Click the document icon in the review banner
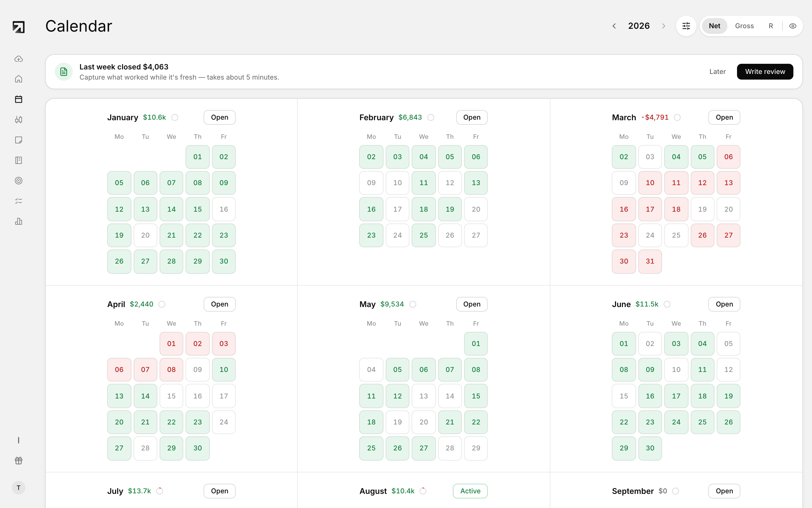This screenshot has width=812, height=508. (x=64, y=72)
